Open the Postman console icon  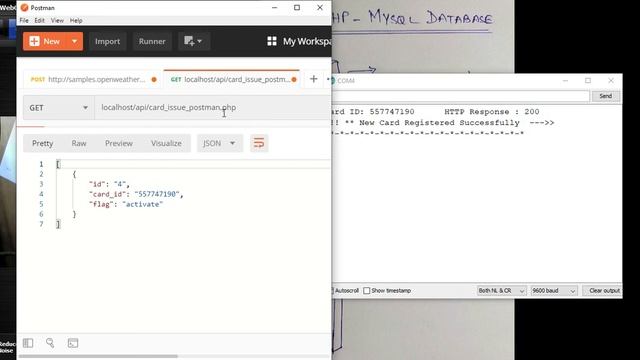73,343
